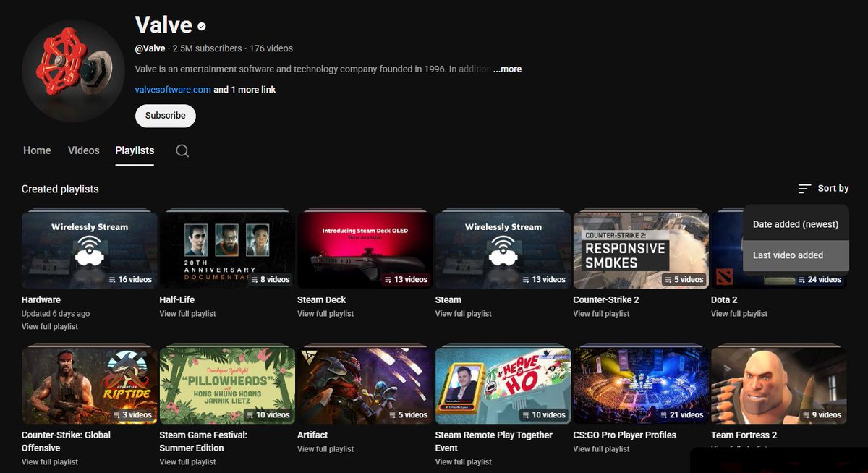This screenshot has height=473, width=868.
Task: Click the Steam Deck playlist title
Action: tap(322, 299)
